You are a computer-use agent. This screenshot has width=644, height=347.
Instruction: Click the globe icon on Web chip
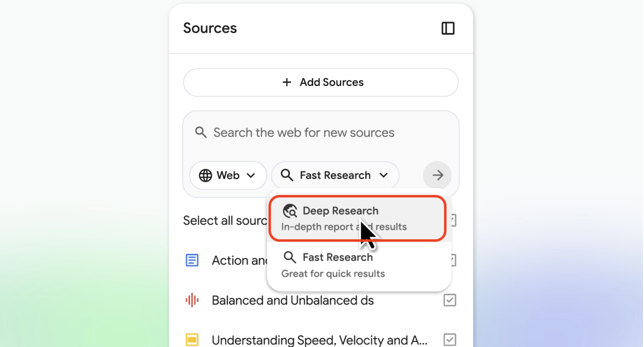[x=205, y=175]
